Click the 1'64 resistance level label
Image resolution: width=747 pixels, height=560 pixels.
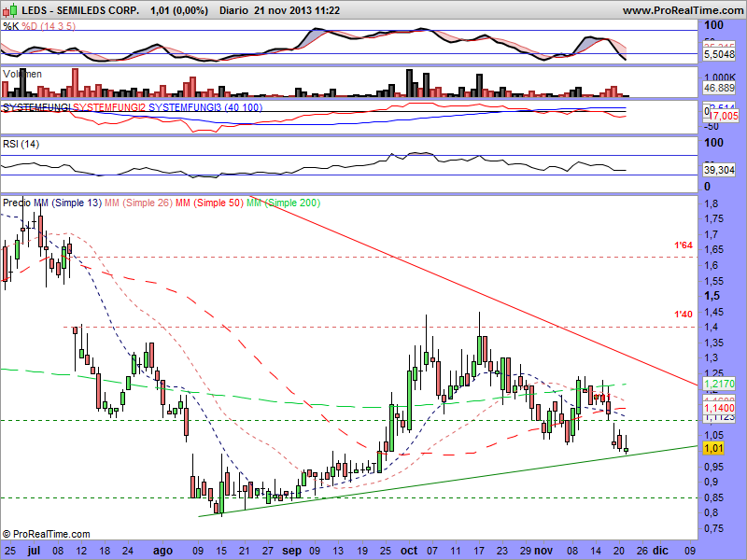coord(684,245)
